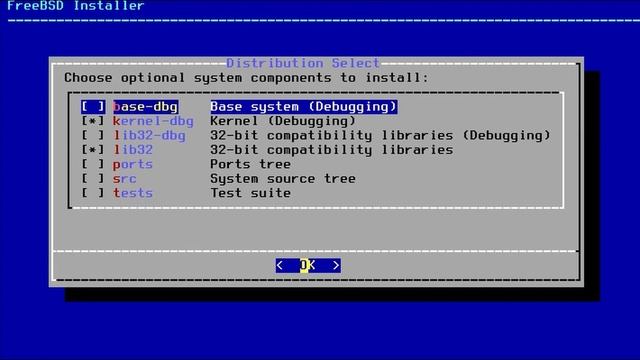Select the src component name
This screenshot has height=360, width=640.
[x=124, y=179]
